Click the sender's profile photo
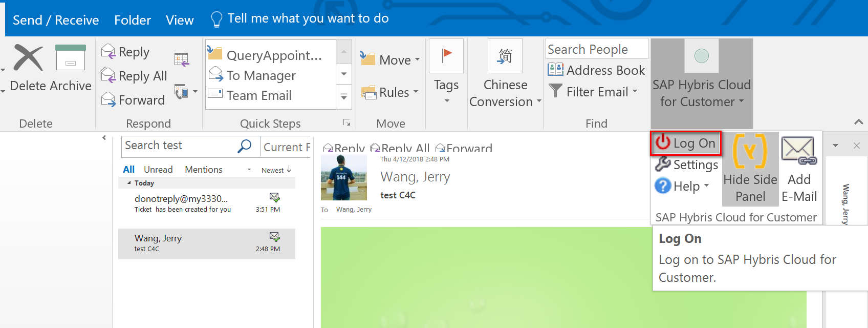Viewport: 868px width, 328px height. pos(344,177)
